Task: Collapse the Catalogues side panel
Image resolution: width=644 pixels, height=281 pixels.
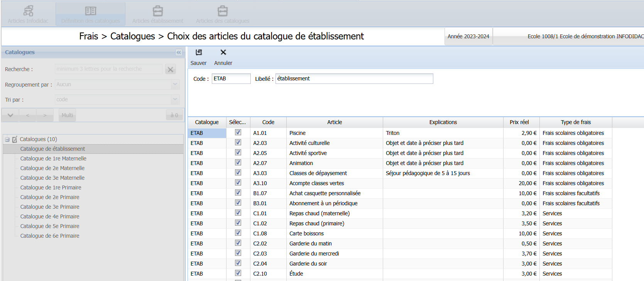Action: [x=179, y=52]
